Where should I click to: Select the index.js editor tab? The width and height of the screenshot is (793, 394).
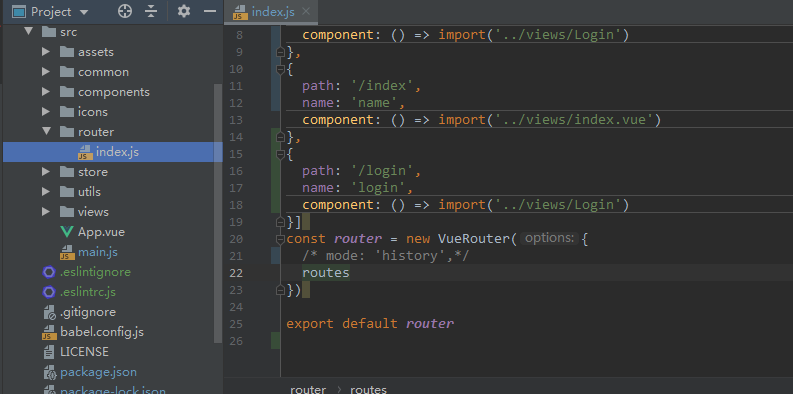(272, 12)
